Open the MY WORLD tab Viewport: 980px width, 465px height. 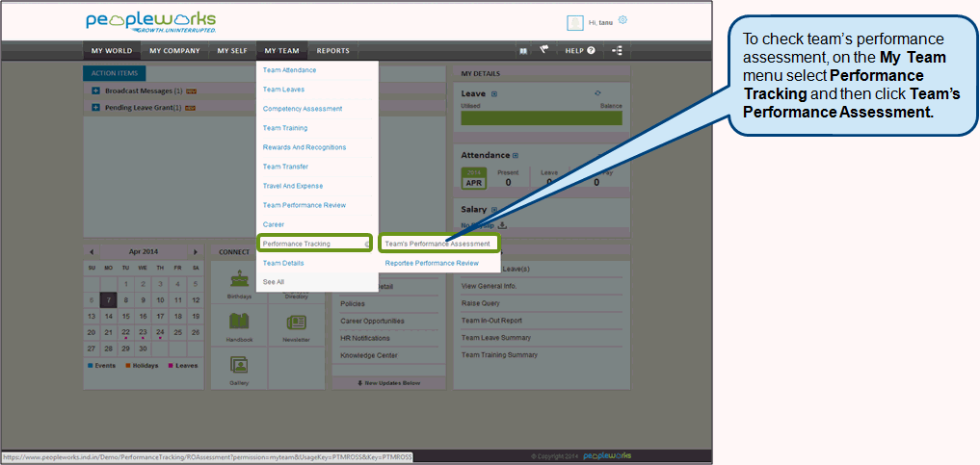click(112, 51)
